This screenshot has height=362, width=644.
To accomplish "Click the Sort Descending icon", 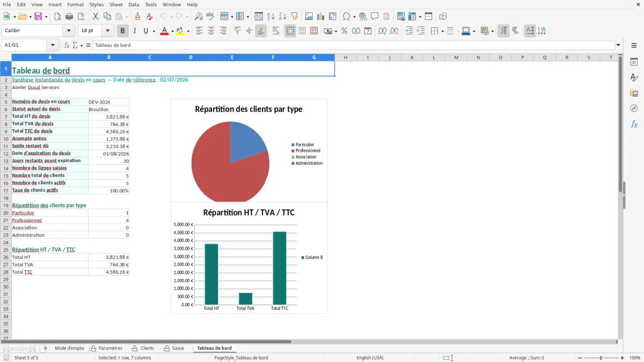I will coord(283,17).
